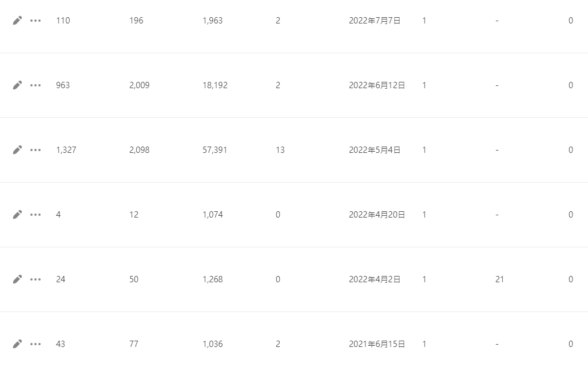
Task: Select the 2021年6月15日 date cell
Action: pyautogui.click(x=377, y=344)
